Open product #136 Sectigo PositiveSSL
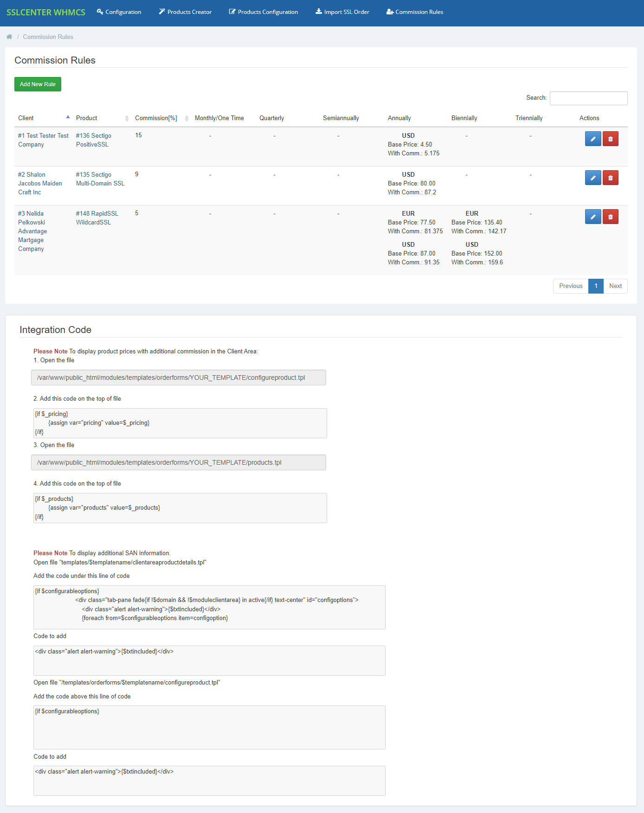 (94, 140)
